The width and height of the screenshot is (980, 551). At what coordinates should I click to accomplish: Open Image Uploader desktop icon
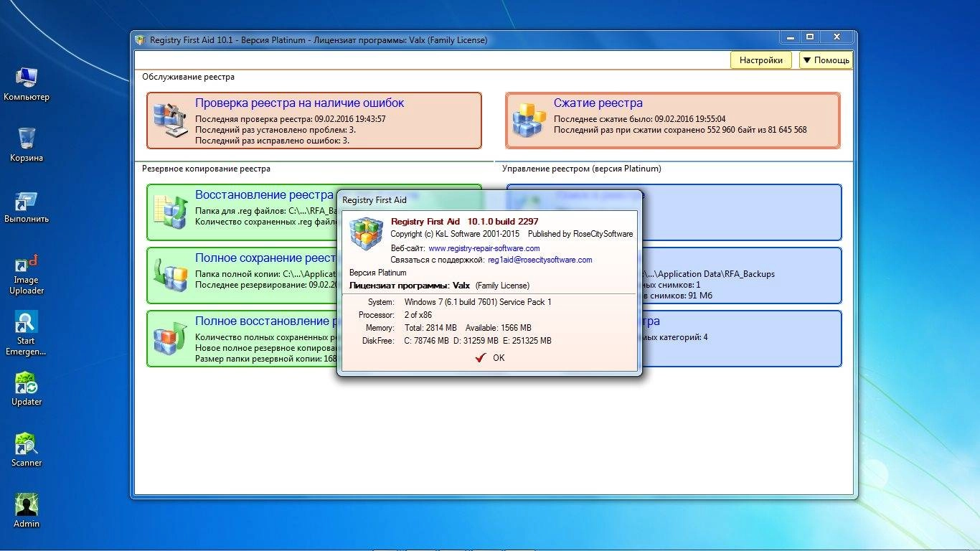click(27, 273)
